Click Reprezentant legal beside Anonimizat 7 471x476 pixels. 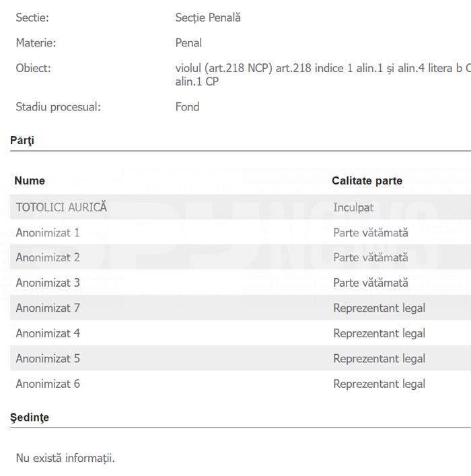tap(379, 308)
